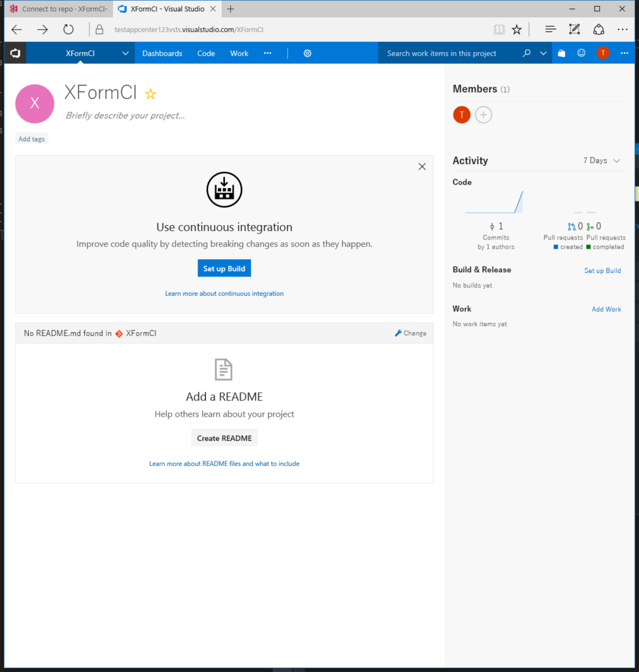Screen dimensions: 639x672
Task: Click "No builds yet" text
Action: [472, 285]
